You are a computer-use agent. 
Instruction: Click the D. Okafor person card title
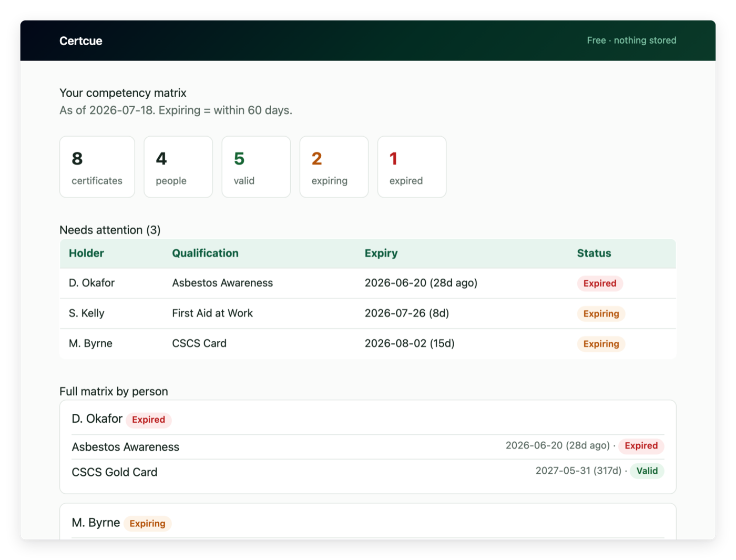(97, 419)
